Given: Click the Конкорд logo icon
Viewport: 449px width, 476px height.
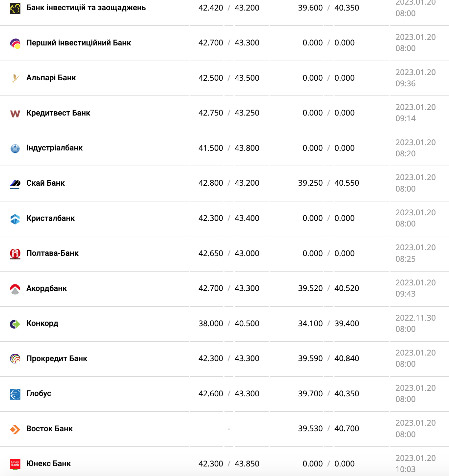Looking at the screenshot, I should 15,324.
